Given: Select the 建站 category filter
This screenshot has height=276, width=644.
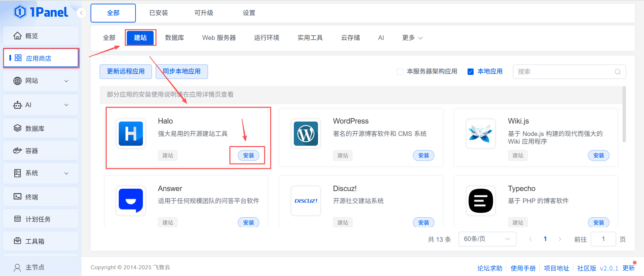Looking at the screenshot, I should [x=140, y=38].
